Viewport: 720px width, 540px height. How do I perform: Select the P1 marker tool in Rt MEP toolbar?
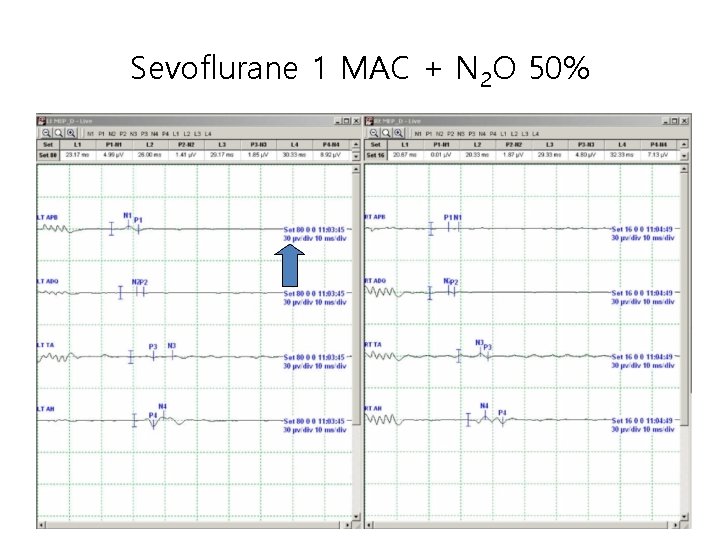point(429,134)
